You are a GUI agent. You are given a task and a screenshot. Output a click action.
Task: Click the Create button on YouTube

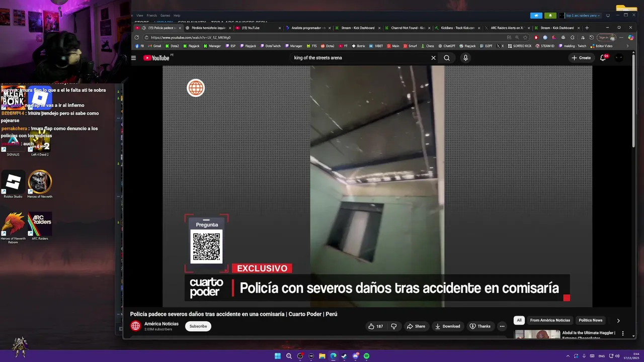coord(581,58)
